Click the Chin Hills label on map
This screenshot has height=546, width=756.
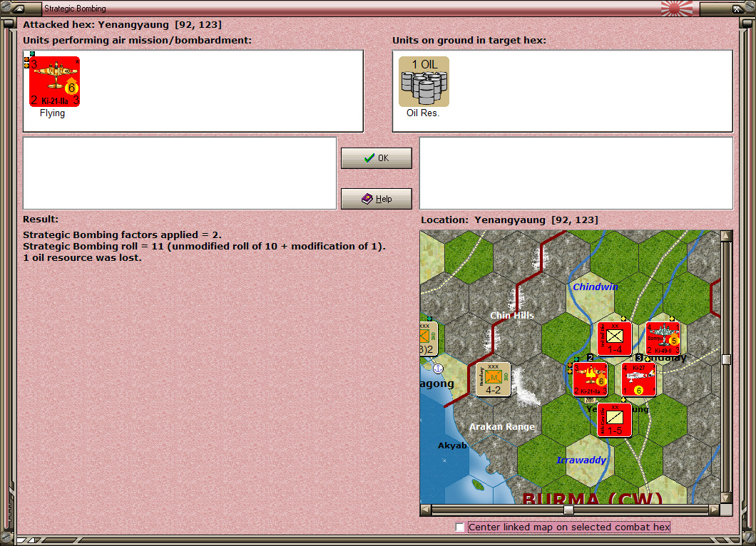click(x=512, y=315)
